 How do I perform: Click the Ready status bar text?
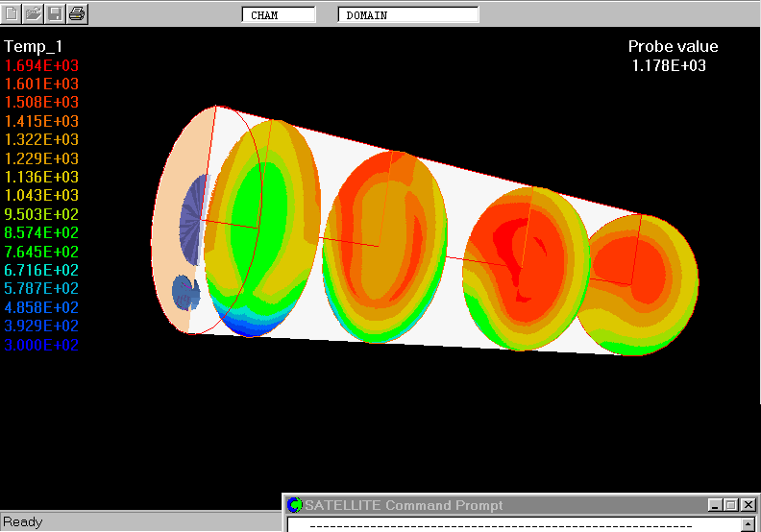23,522
